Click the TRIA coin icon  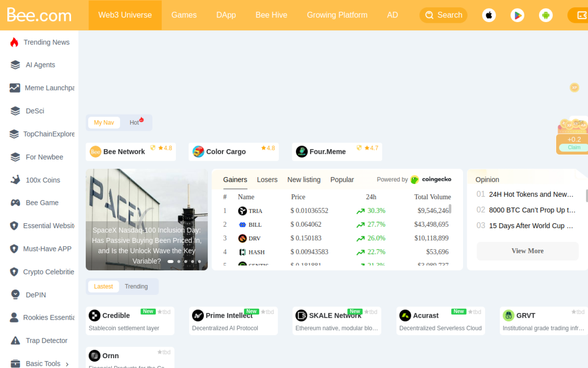click(x=243, y=211)
